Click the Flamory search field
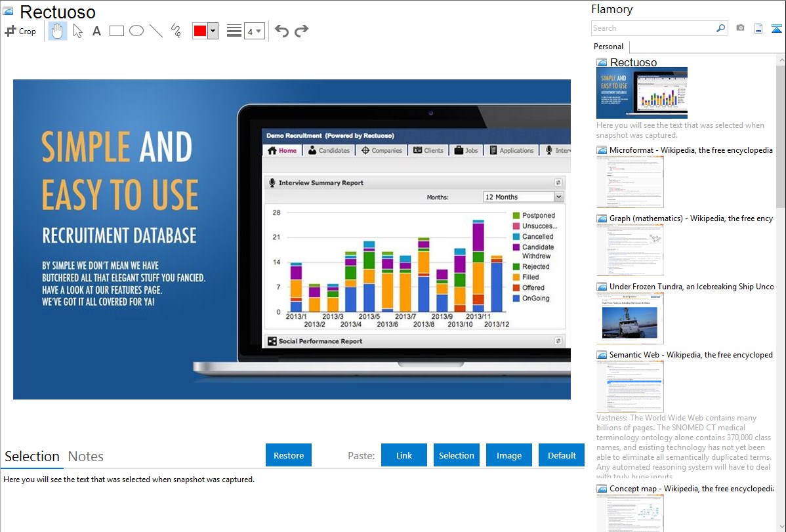Image resolution: width=786 pixels, height=532 pixels. (653, 28)
